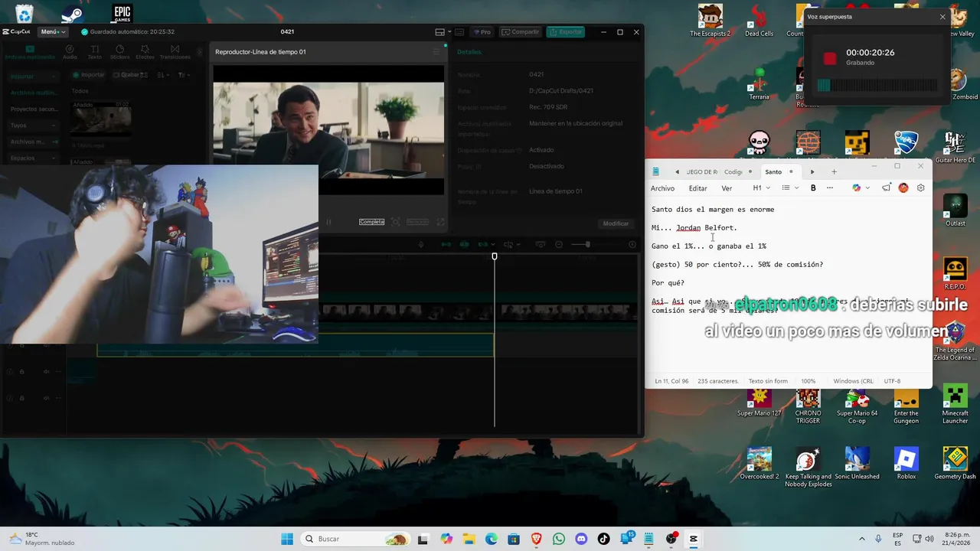Open Sonic Unleashed desktop shortcut
980x551 pixels.
click(857, 464)
